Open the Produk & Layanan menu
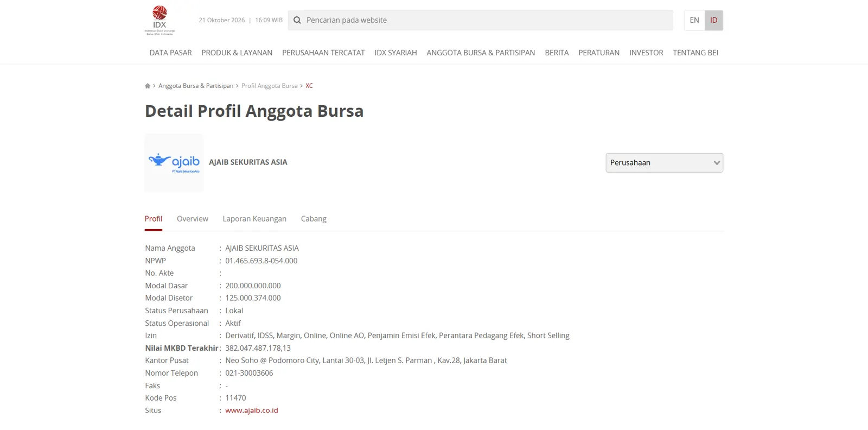This screenshot has width=868, height=430. (x=237, y=53)
